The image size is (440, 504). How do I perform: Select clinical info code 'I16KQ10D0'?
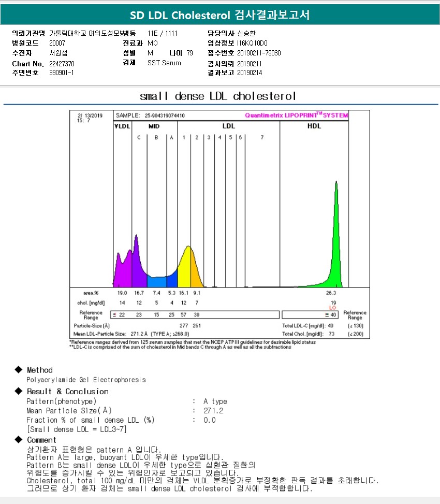click(x=252, y=43)
